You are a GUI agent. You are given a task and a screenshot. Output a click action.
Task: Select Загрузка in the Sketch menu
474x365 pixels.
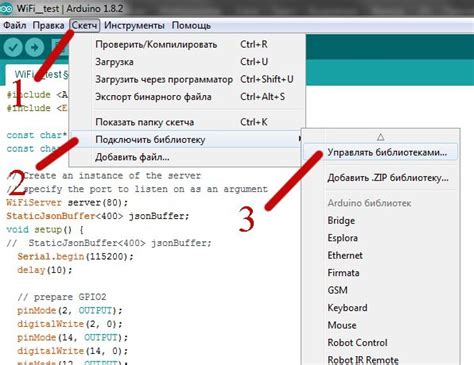[188, 62]
